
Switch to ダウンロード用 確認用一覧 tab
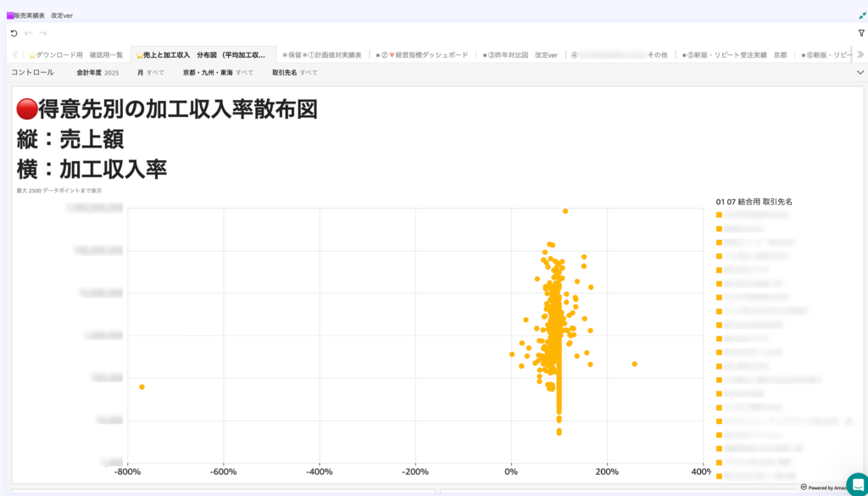pos(75,55)
